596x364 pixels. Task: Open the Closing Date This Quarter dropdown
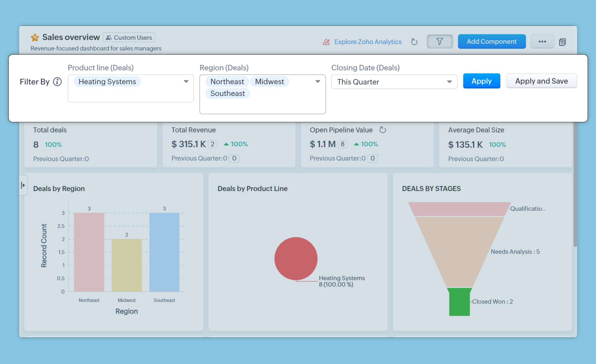point(449,82)
